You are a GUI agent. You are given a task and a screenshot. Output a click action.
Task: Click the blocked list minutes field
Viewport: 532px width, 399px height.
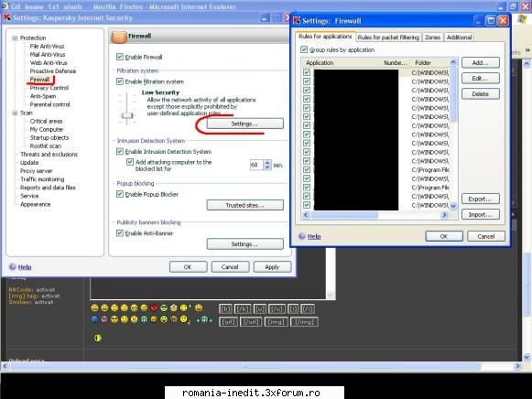point(256,165)
